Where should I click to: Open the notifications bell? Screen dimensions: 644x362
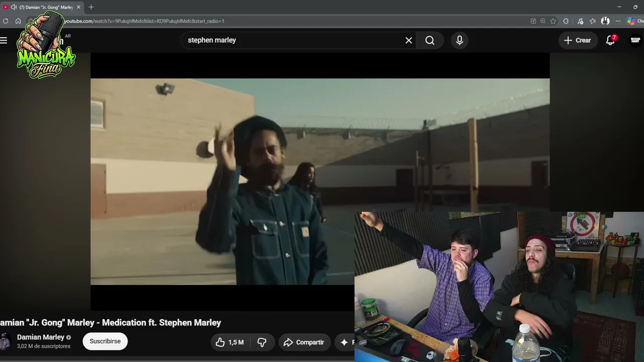611,40
